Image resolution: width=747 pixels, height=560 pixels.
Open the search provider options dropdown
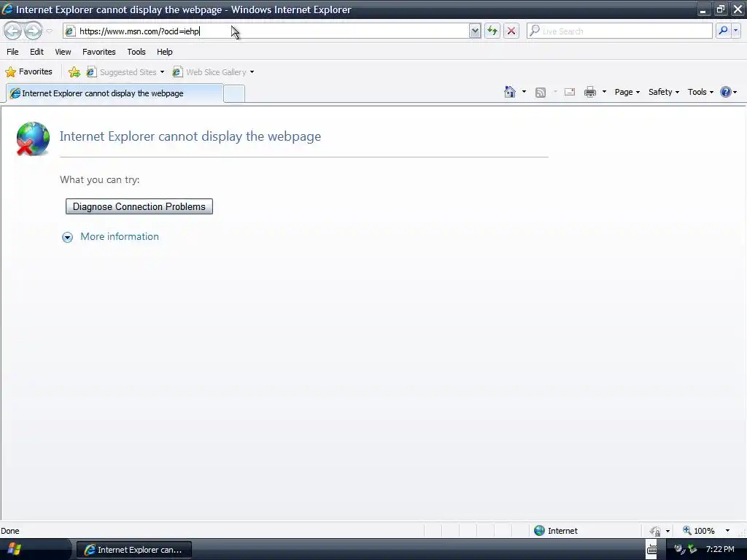pyautogui.click(x=735, y=31)
